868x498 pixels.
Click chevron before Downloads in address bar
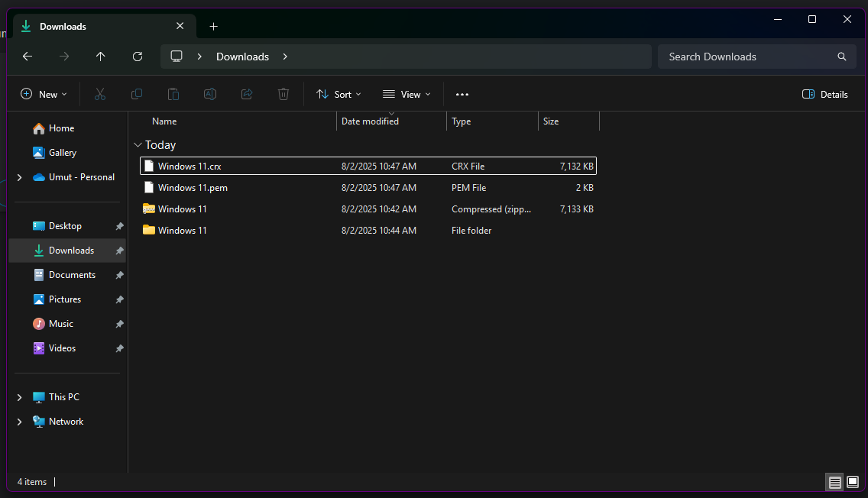pos(199,57)
